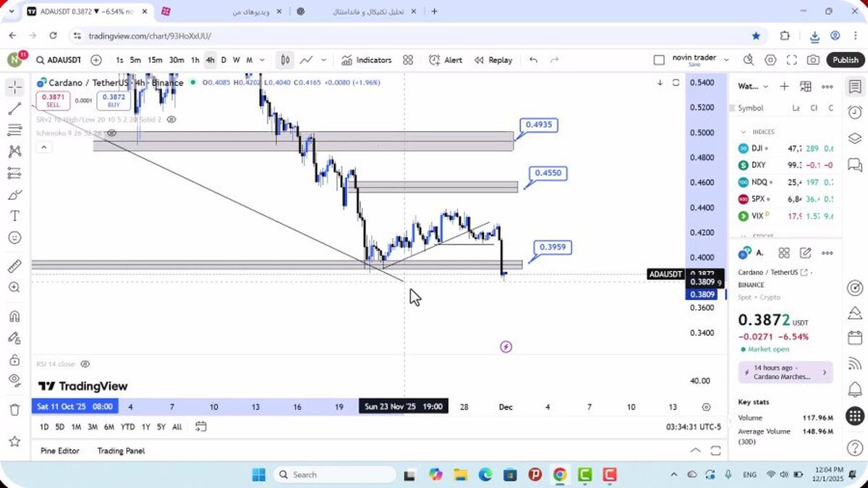The height and width of the screenshot is (488, 868).
Task: Select the crosshair cursor tool
Action: coord(14,88)
